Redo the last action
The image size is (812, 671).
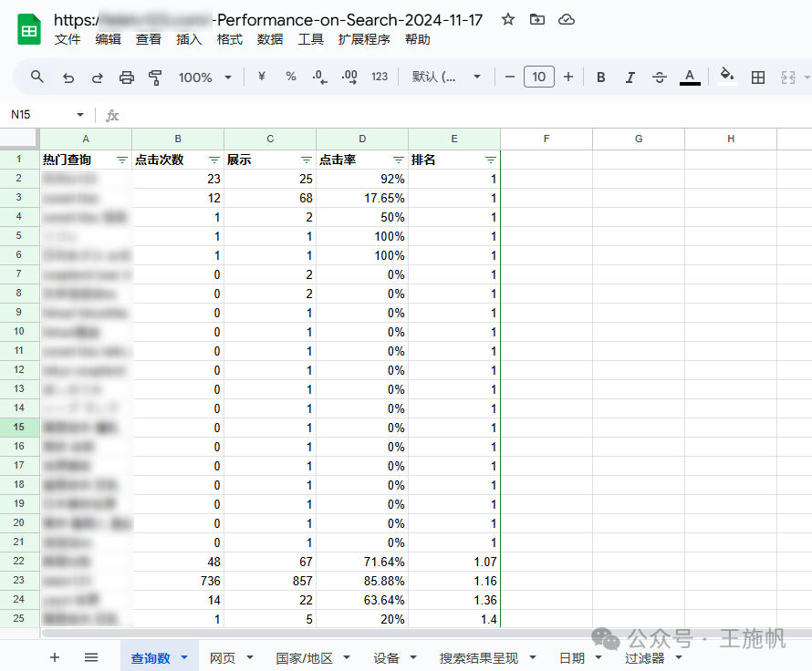[x=98, y=77]
